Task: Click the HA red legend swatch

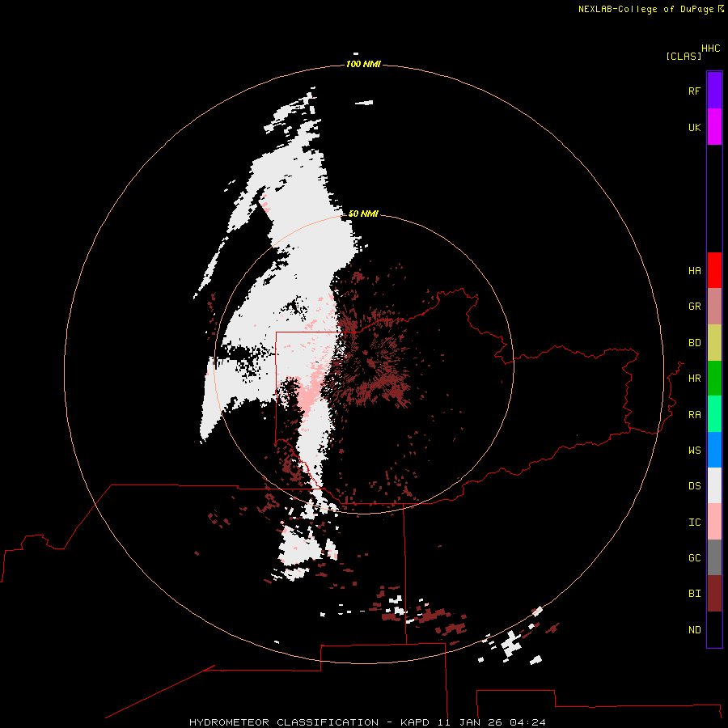Action: pos(714,270)
